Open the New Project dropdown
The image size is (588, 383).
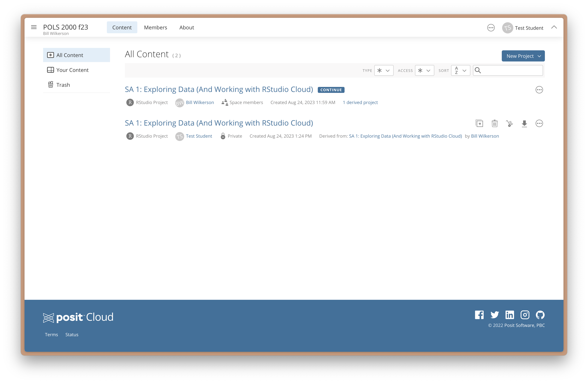click(523, 56)
